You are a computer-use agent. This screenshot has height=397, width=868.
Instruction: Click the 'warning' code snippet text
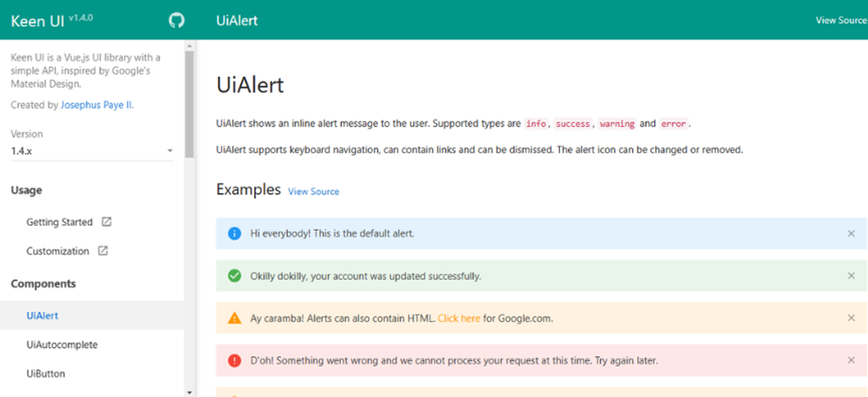pyautogui.click(x=617, y=124)
